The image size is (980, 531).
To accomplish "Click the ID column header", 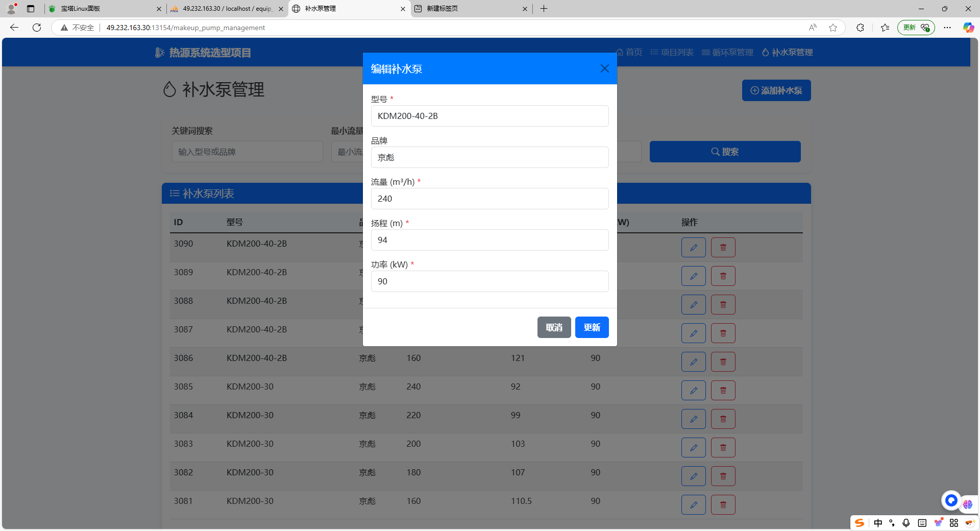I will tap(178, 222).
